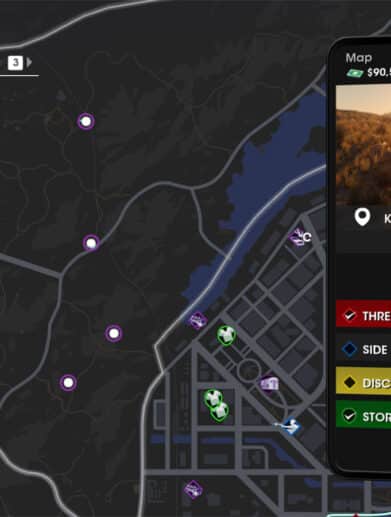The image size is (391, 517).
Task: Select the purple circle marker sitting on the road
Action: [x=91, y=243]
